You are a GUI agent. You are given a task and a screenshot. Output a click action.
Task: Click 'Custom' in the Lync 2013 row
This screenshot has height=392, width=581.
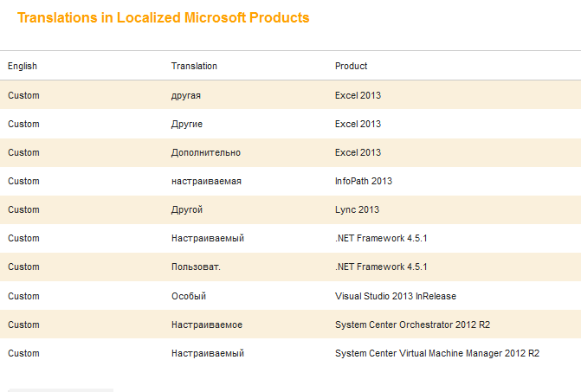23,209
